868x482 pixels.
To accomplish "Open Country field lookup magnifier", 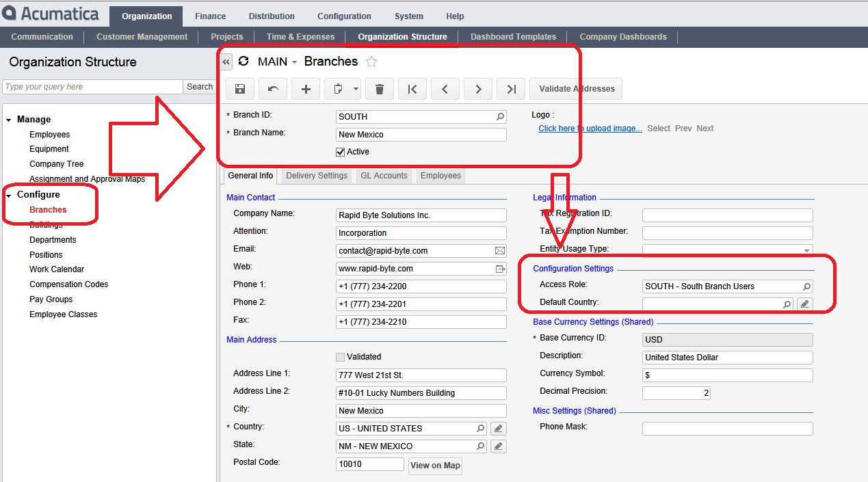I will [481, 429].
